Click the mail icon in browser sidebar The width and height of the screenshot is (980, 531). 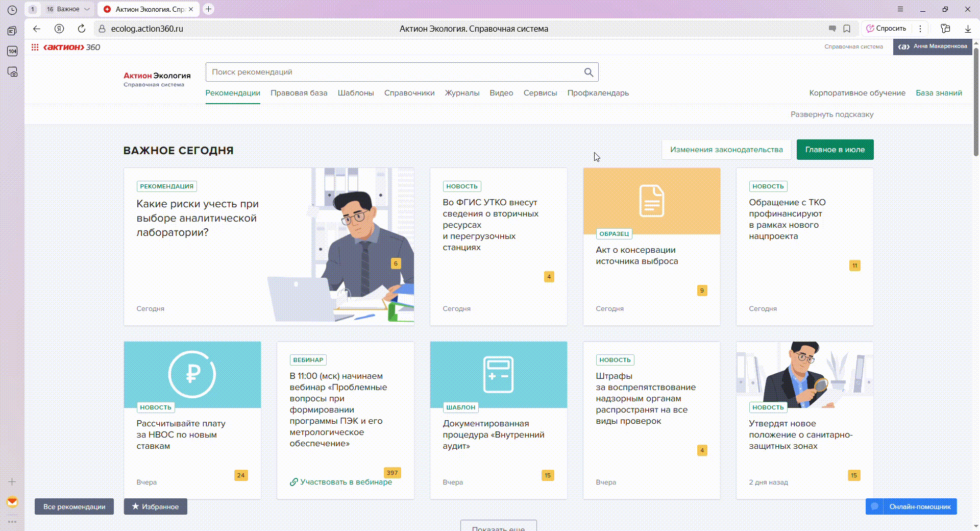[12, 502]
